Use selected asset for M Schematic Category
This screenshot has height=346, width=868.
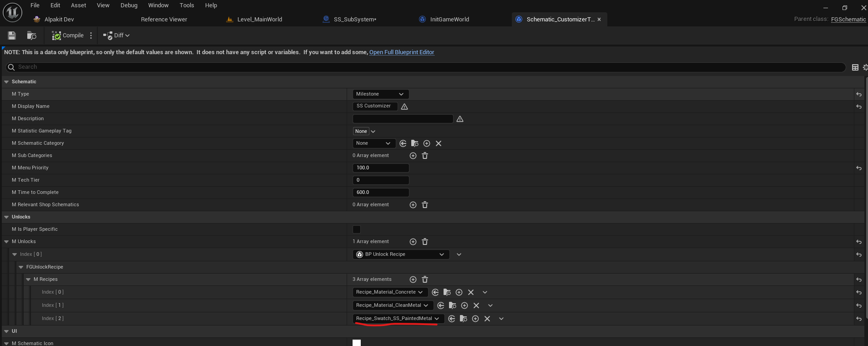(403, 143)
